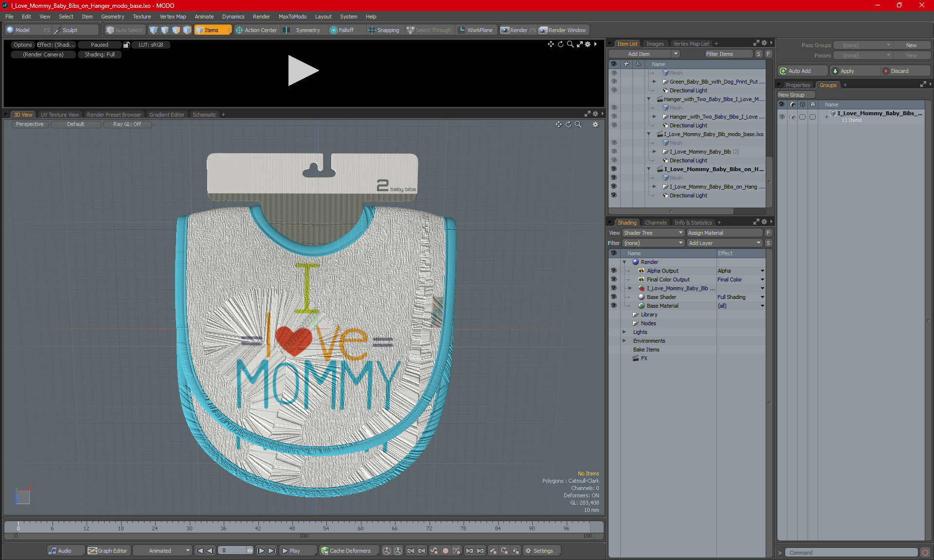This screenshot has height=560, width=934.
Task: Switch to the UV Texture View tab
Action: click(x=60, y=115)
